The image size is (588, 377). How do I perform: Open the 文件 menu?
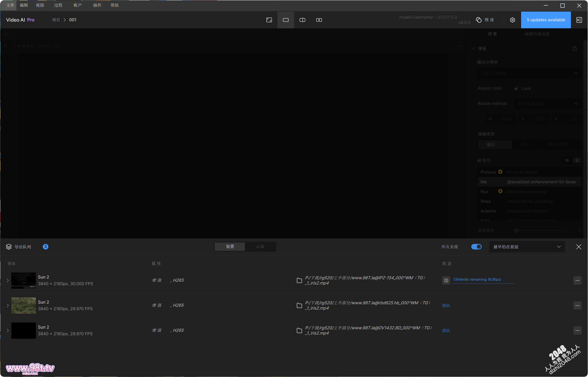(x=10, y=5)
